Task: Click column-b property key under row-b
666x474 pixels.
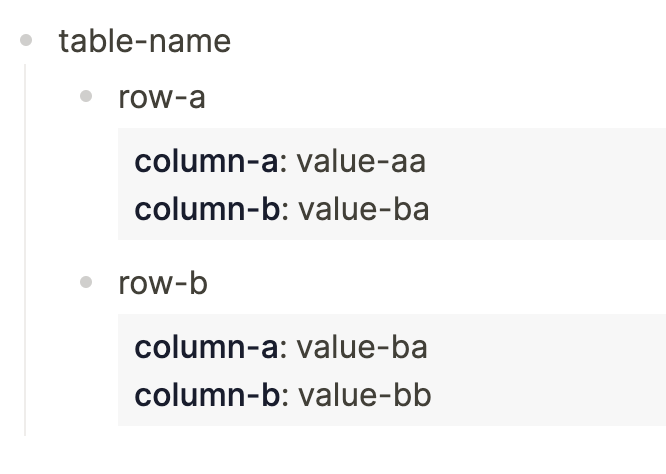Action: pyautogui.click(x=207, y=395)
